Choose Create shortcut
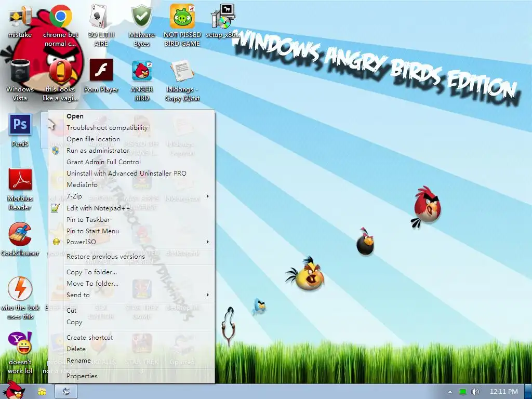 (131, 338)
